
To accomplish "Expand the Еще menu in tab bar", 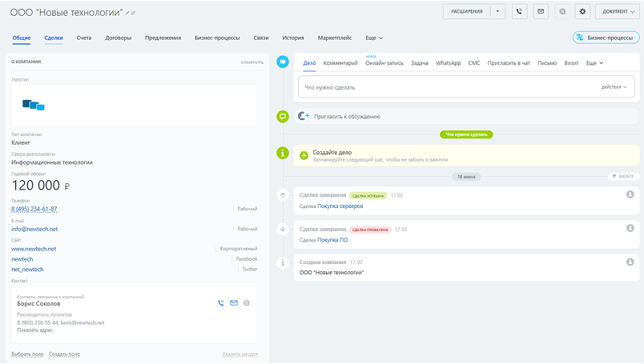I will [374, 38].
